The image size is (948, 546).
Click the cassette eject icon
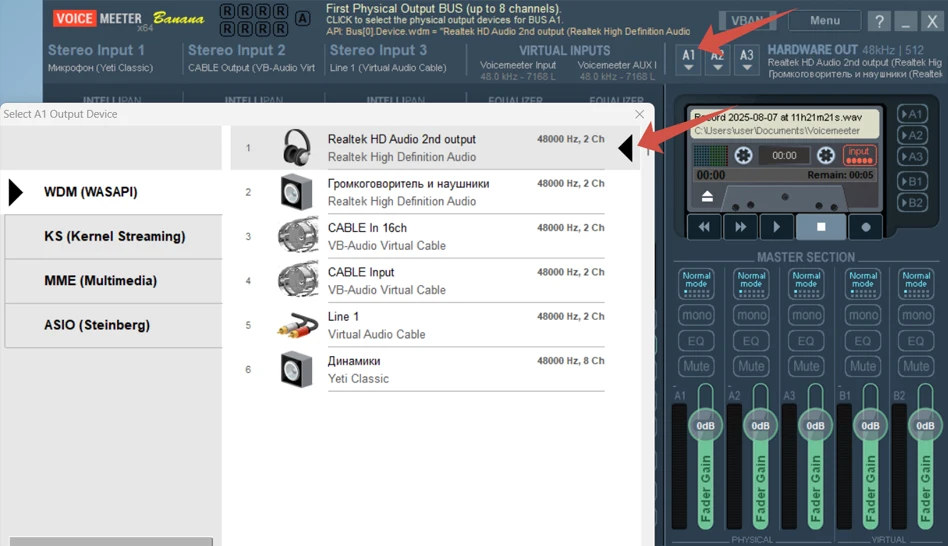tap(706, 197)
